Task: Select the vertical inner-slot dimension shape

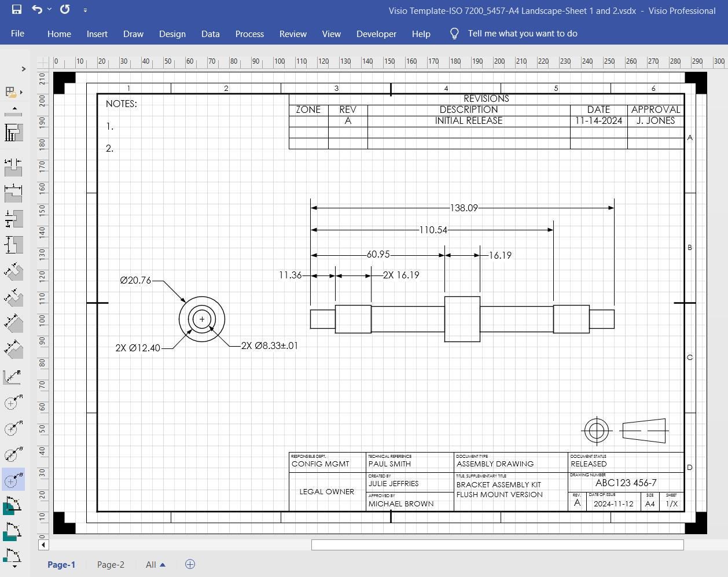Action: pos(13,218)
